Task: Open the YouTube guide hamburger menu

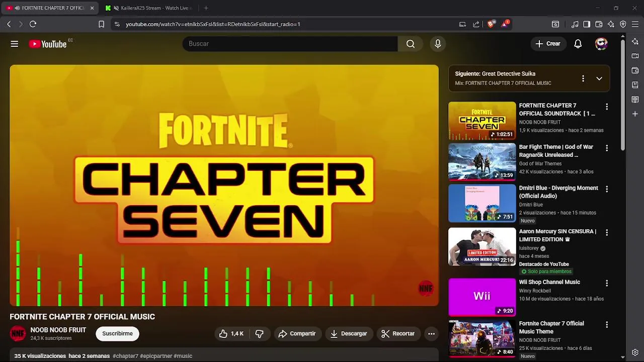Action: tap(15, 44)
